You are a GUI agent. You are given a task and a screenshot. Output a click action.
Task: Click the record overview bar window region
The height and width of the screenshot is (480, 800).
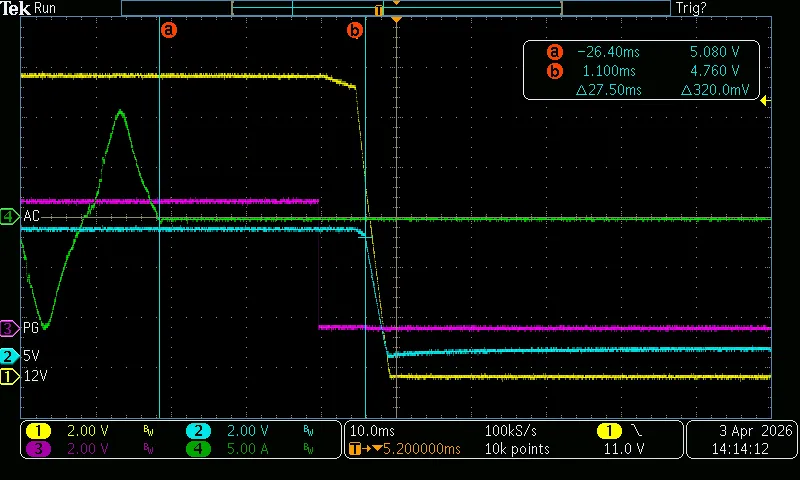pos(396,8)
